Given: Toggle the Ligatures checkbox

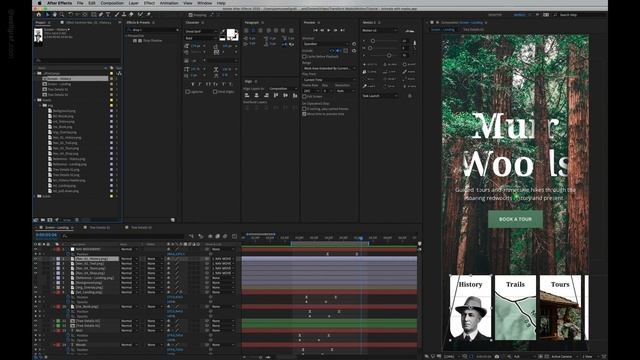Looking at the screenshot, I should click(x=188, y=92).
